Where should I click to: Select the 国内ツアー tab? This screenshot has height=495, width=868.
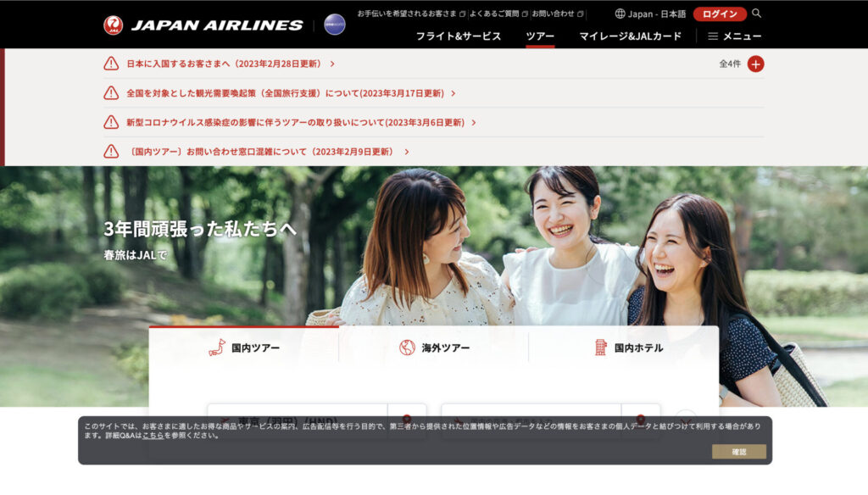tap(243, 348)
